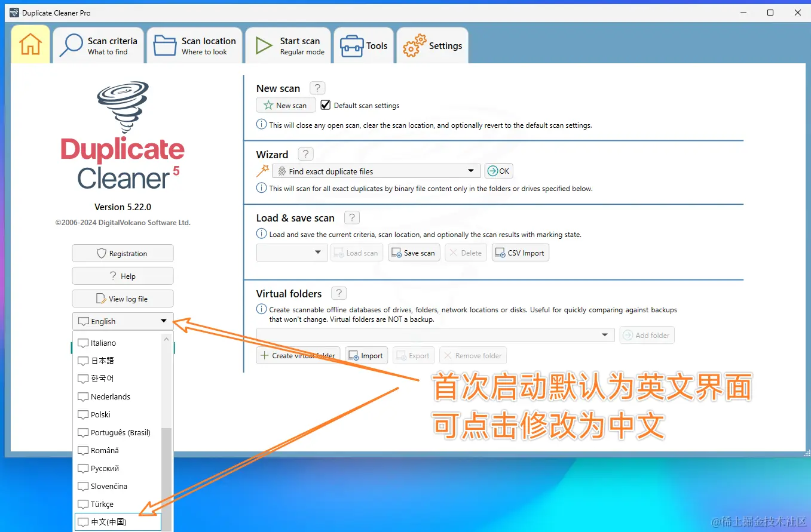
Task: Select 中文(中国) language option
Action: coord(118,522)
